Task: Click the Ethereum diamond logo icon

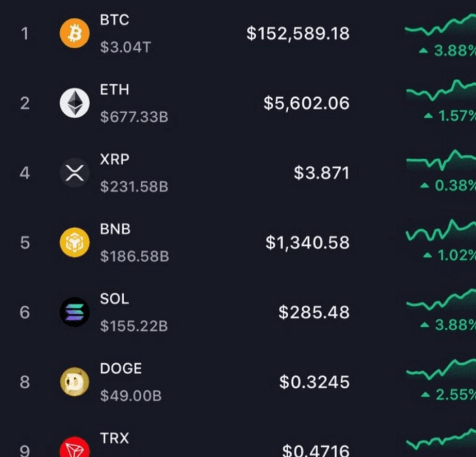Action: coord(74,103)
